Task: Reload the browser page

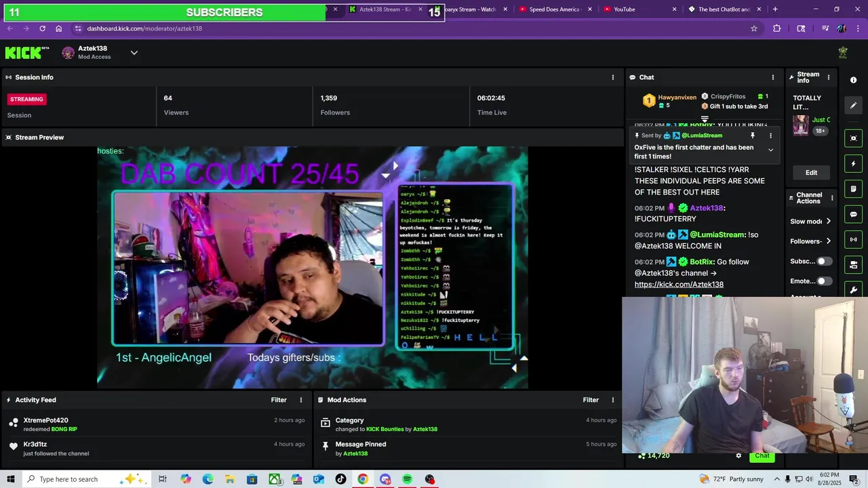Action: tap(42, 28)
